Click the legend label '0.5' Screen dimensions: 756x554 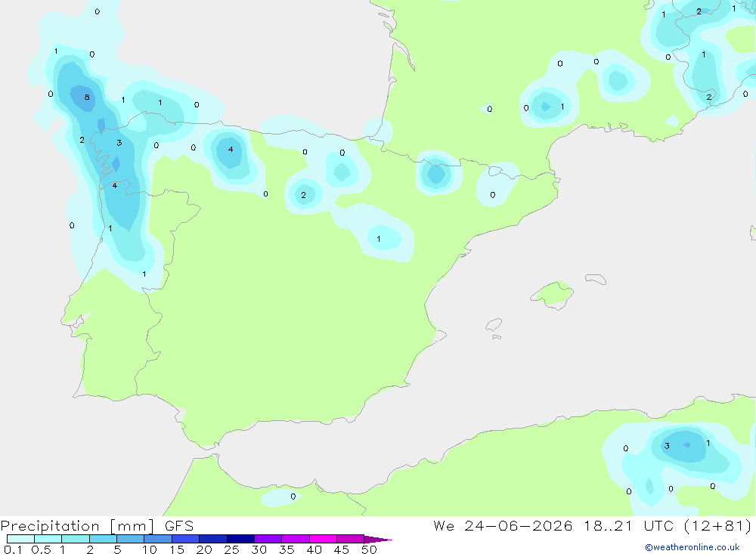pyautogui.click(x=41, y=549)
